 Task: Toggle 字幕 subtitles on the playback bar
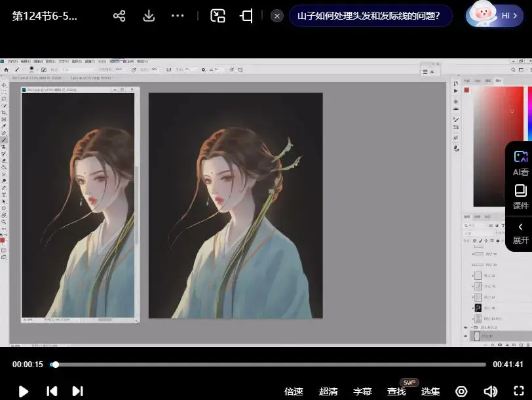[x=362, y=391]
